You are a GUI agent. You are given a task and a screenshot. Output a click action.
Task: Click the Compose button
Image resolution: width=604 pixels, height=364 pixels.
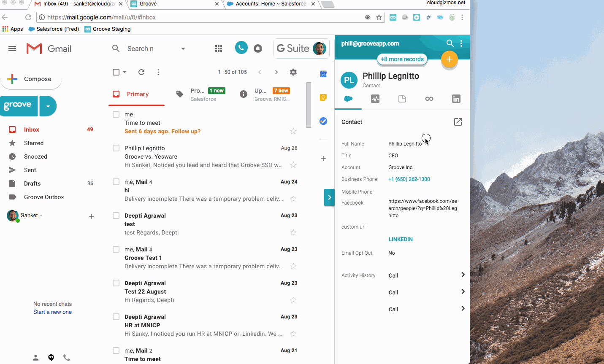31,79
